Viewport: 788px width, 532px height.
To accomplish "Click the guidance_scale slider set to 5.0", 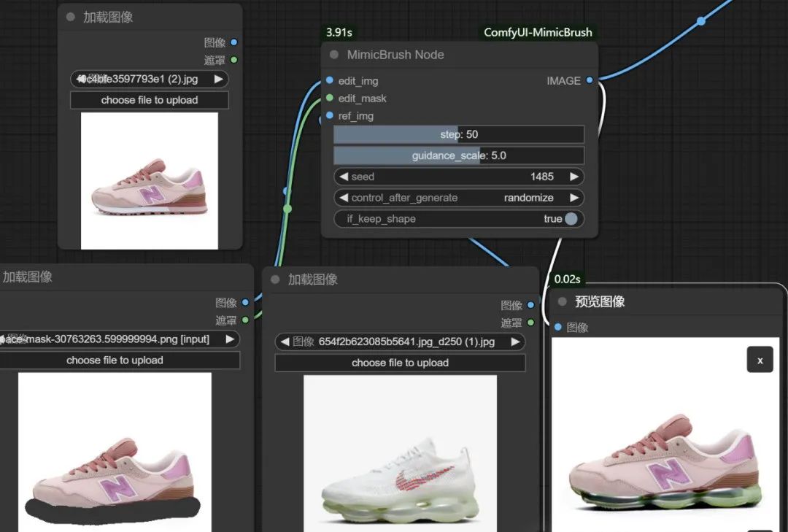I will pos(459,155).
